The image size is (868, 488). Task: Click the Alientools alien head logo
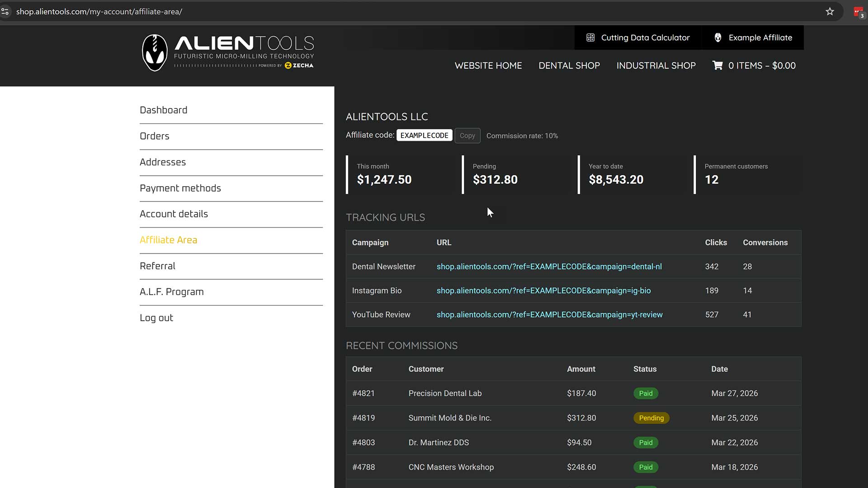click(155, 53)
